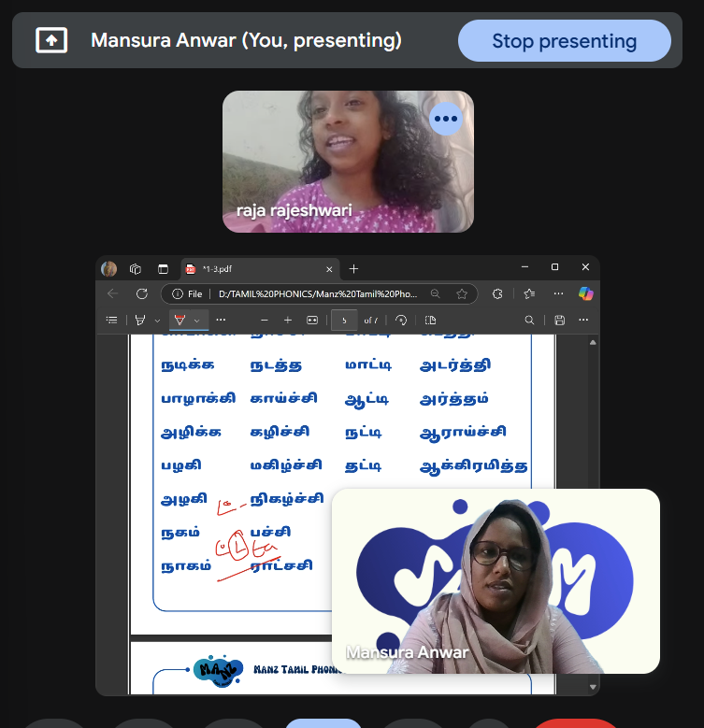The image size is (704, 728).
Task: Toggle fit to width view
Action: pyautogui.click(x=312, y=320)
